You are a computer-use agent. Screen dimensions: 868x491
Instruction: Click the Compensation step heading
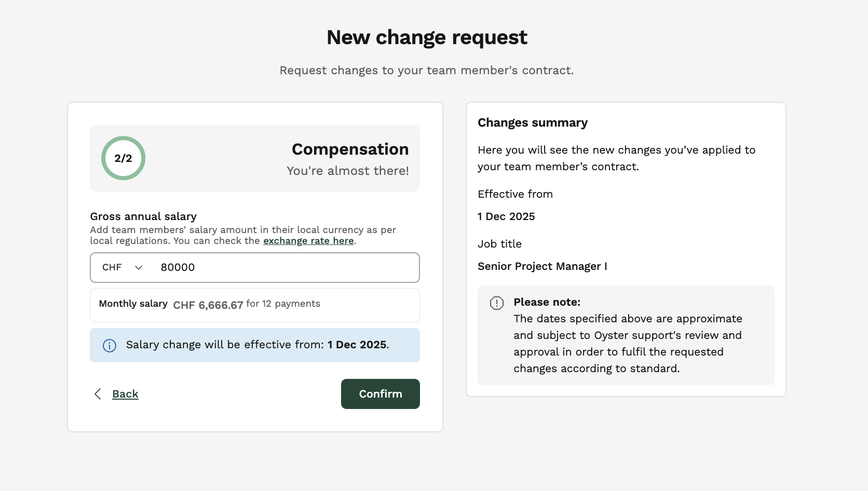(x=350, y=149)
